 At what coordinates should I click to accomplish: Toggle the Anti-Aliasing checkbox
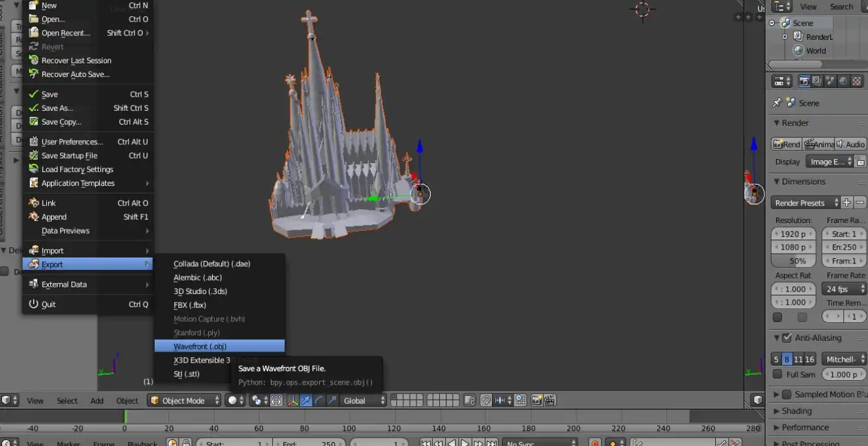[x=786, y=338]
